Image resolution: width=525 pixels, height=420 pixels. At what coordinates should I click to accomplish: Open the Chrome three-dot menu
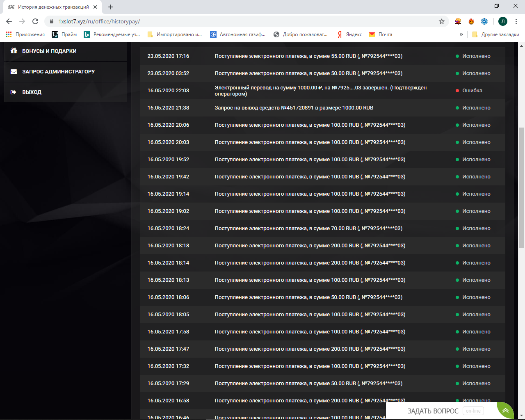pos(516,21)
